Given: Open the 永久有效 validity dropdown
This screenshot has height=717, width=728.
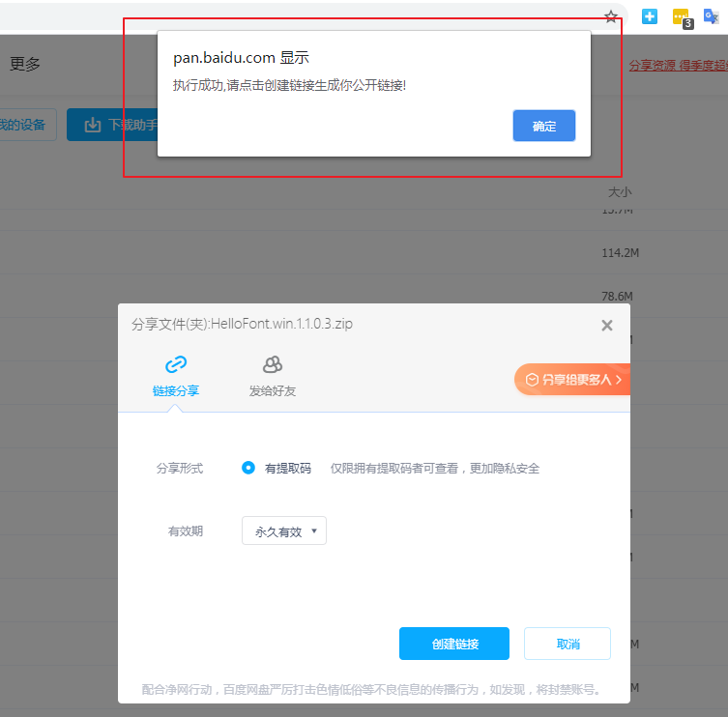Looking at the screenshot, I should click(284, 531).
